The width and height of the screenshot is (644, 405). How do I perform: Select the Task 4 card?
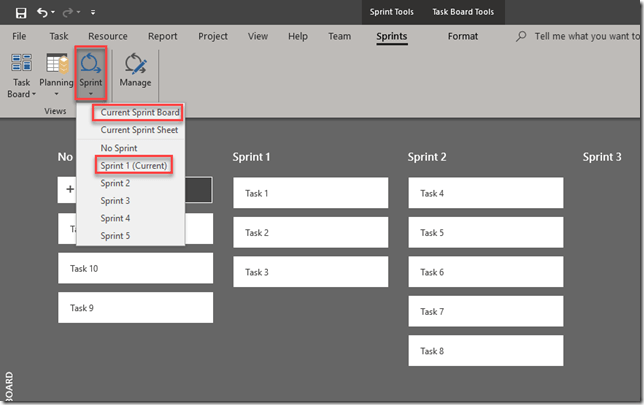pyautogui.click(x=485, y=193)
